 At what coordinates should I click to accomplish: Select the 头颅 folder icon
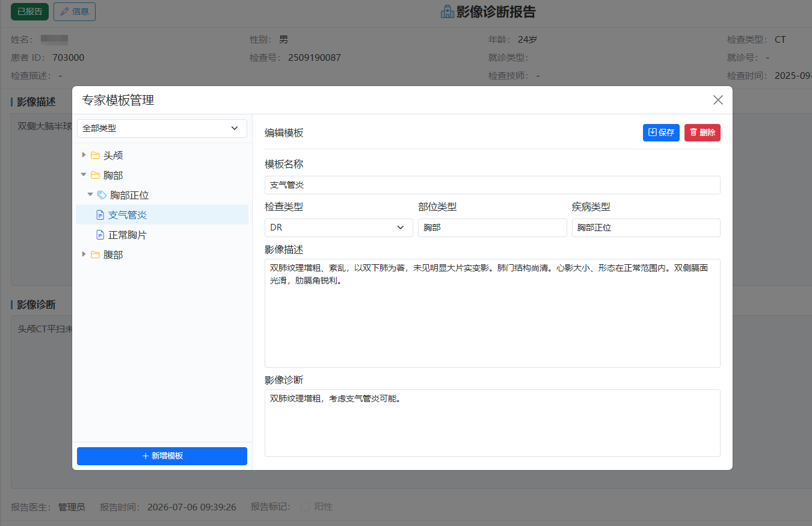coord(95,155)
